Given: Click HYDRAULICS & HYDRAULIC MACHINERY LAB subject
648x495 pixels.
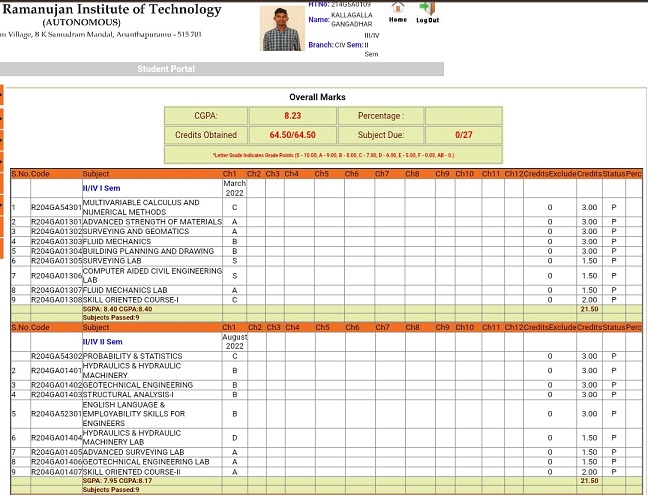Looking at the screenshot, I should (132, 438).
